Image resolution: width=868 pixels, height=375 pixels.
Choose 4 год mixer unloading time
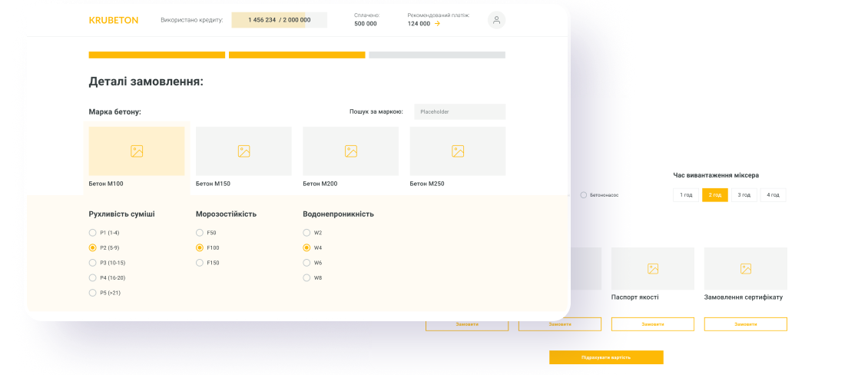tap(774, 195)
